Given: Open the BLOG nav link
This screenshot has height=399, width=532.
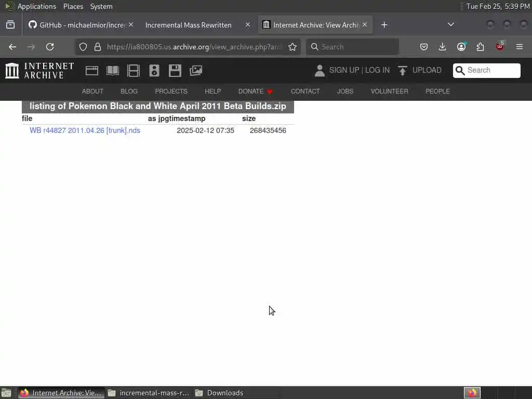Looking at the screenshot, I should (129, 91).
